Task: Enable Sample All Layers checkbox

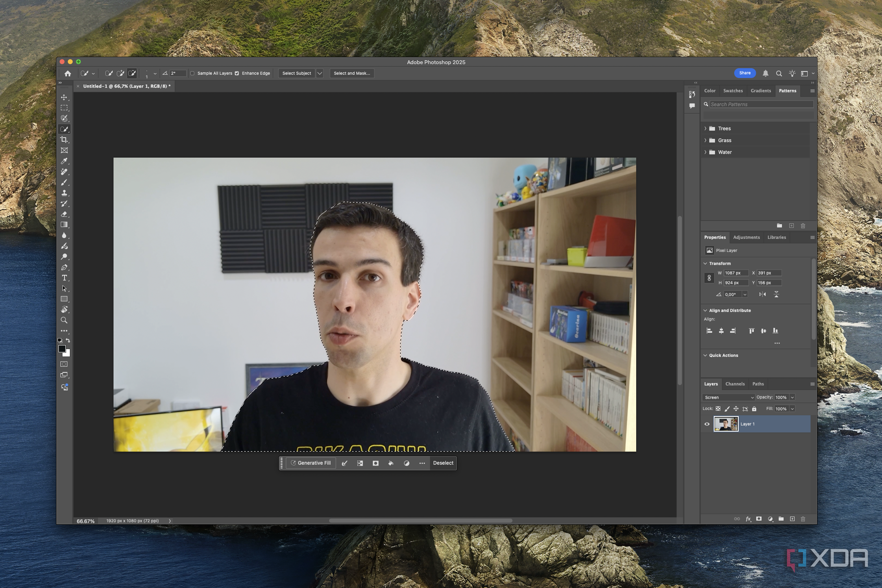Action: pyautogui.click(x=192, y=73)
